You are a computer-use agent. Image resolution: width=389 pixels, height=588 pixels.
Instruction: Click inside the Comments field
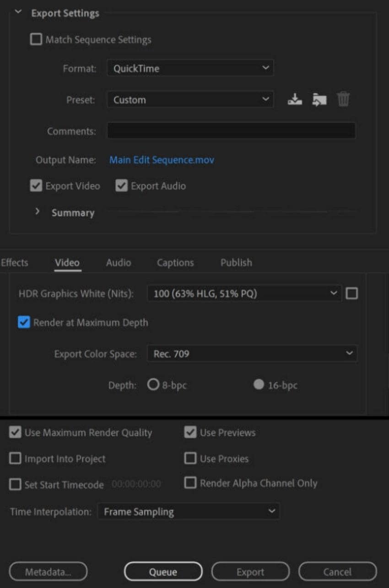click(231, 130)
